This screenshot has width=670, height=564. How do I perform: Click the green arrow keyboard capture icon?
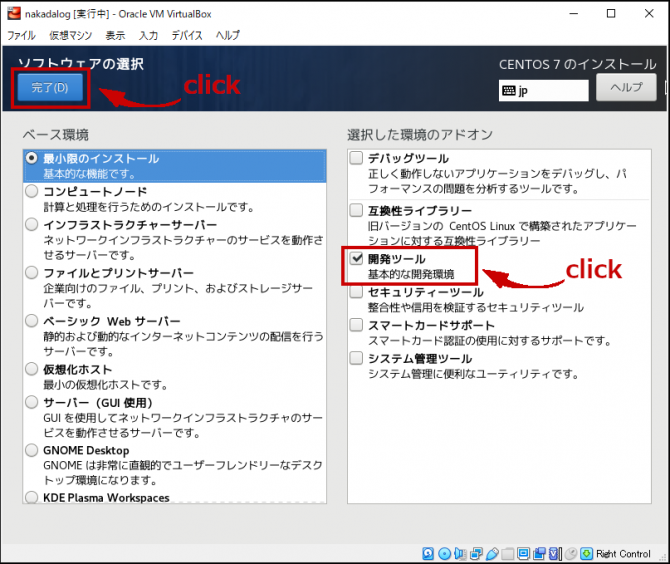pos(585,553)
